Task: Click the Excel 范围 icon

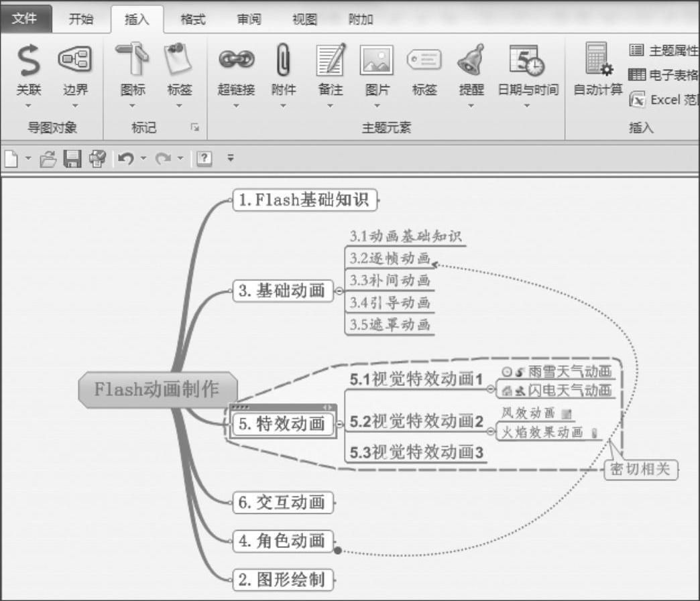Action: [637, 99]
